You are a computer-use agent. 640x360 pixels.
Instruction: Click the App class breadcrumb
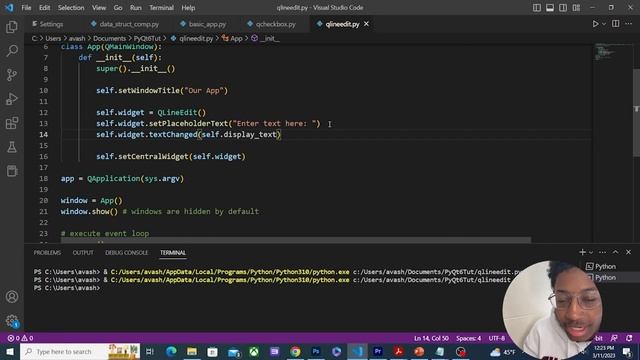(x=232, y=38)
